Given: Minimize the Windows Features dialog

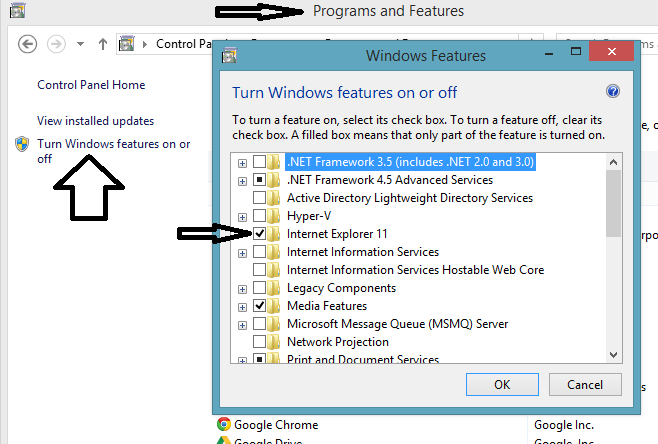Looking at the screenshot, I should (x=548, y=53).
